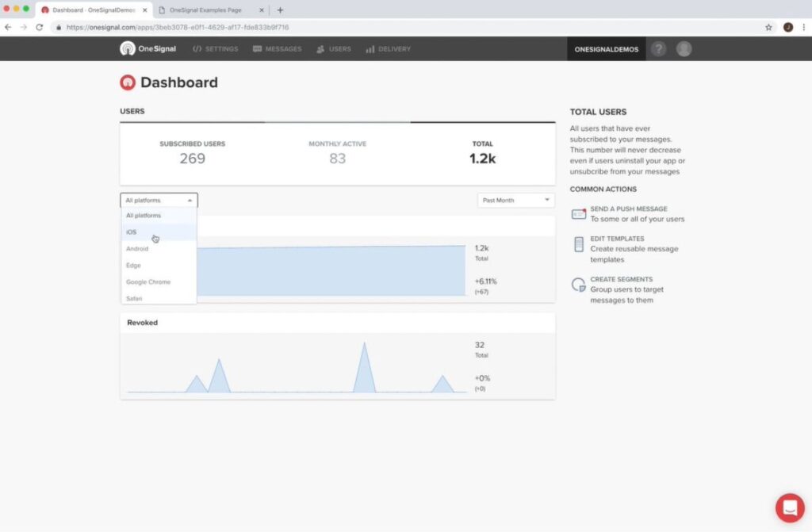Select Google Chrome platform option
The image size is (812, 532).
click(x=148, y=282)
